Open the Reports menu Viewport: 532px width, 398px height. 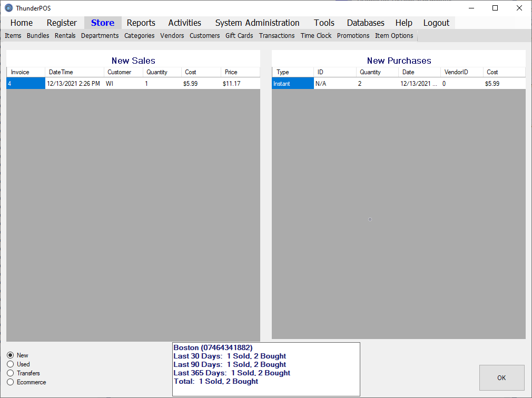(x=141, y=23)
